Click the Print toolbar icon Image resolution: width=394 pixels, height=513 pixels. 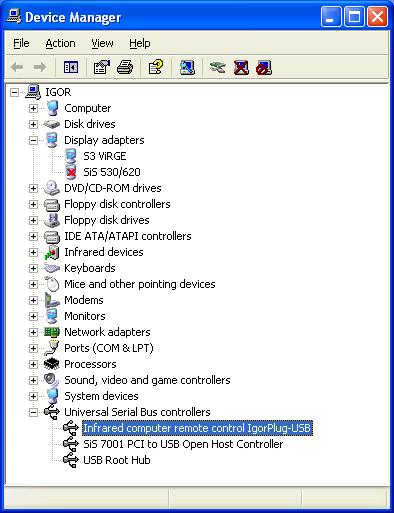coord(125,68)
